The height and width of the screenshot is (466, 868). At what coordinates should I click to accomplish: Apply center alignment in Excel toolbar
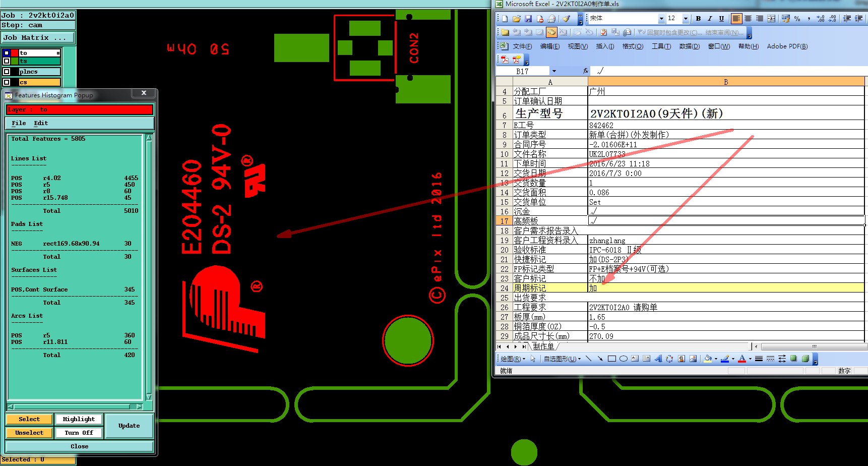point(748,19)
